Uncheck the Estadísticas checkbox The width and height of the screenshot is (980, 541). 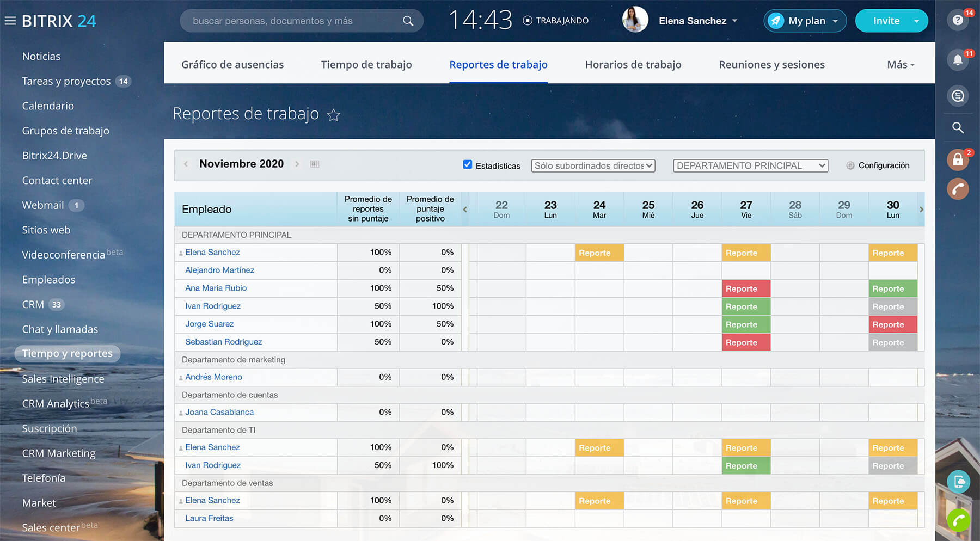[x=467, y=164]
